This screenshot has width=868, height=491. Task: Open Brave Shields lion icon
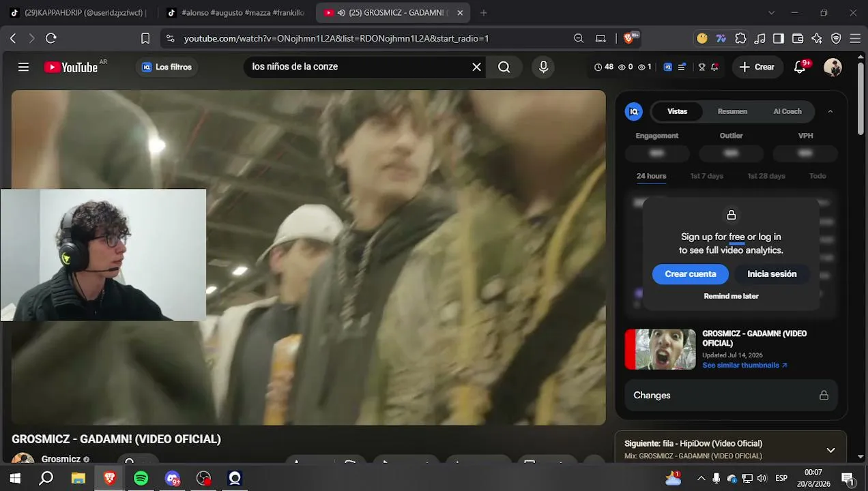629,38
